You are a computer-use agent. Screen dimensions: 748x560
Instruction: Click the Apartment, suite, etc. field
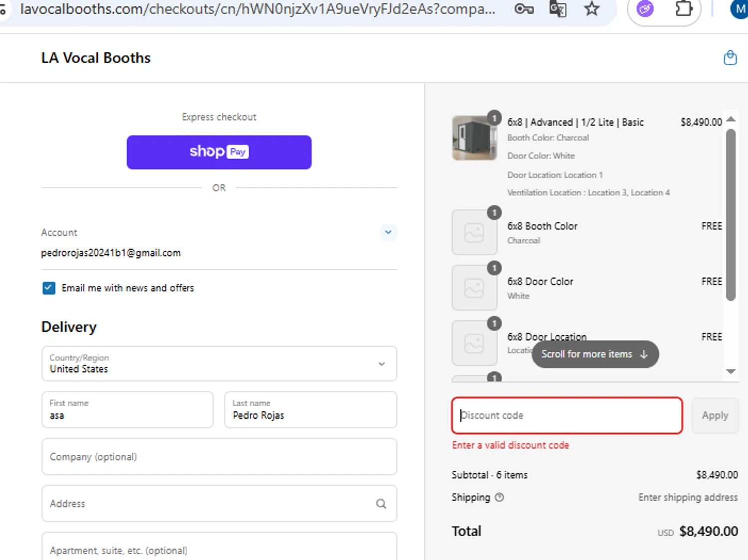219,547
